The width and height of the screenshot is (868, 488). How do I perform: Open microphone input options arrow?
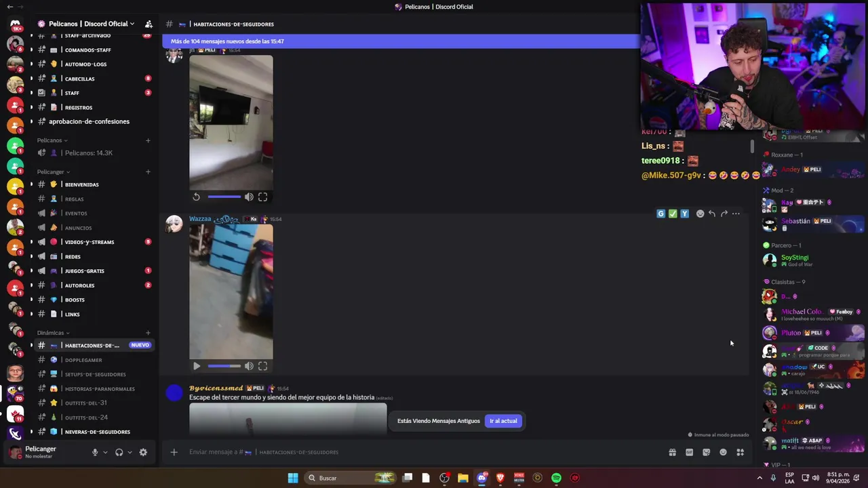(x=105, y=452)
